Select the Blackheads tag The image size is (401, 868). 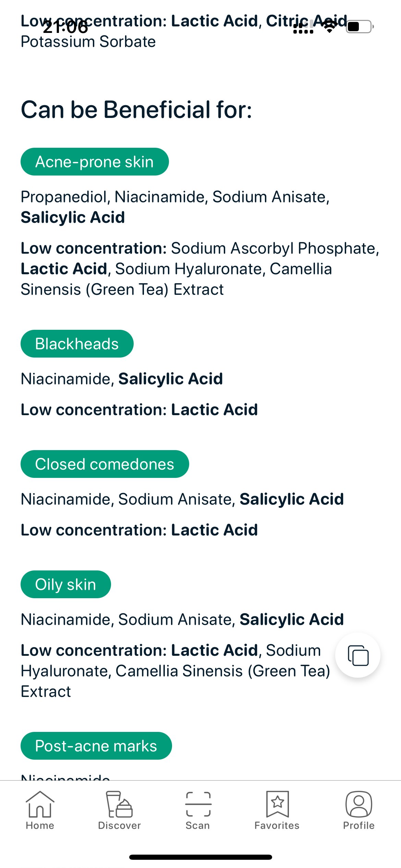pos(77,343)
